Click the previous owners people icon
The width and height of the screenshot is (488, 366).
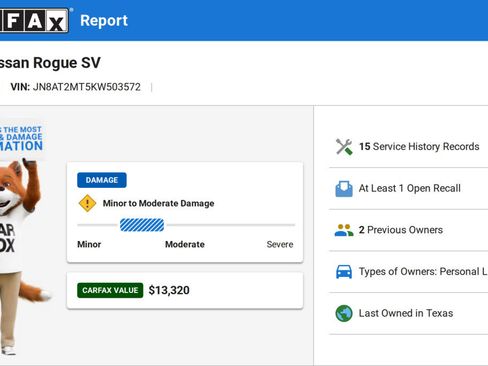coord(344,230)
